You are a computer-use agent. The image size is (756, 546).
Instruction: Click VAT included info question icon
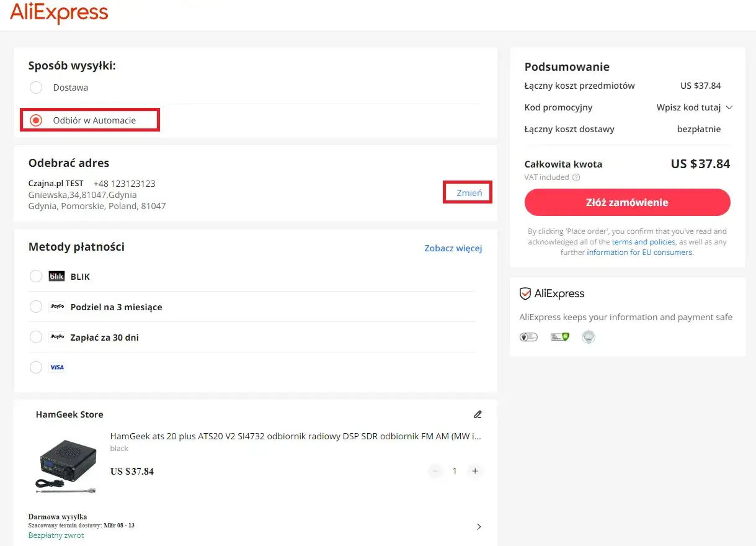576,177
